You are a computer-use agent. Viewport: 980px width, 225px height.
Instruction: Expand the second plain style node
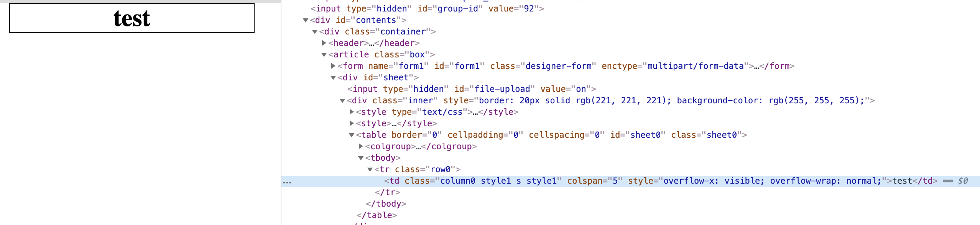[x=352, y=123]
